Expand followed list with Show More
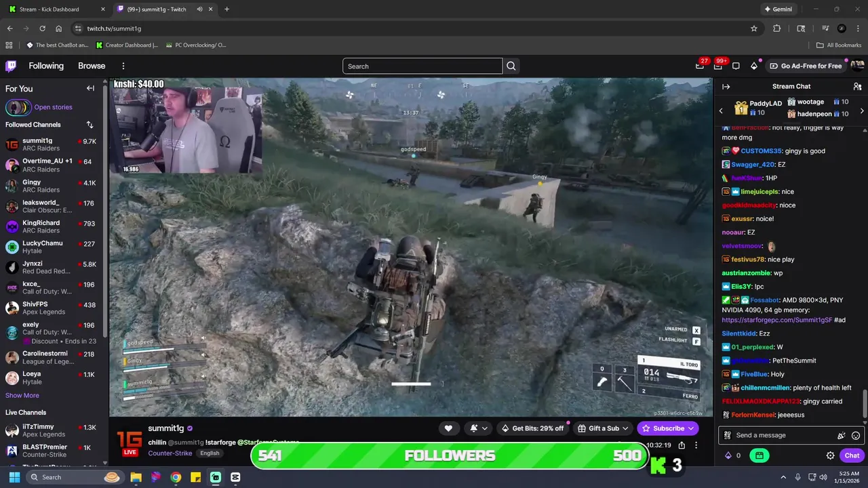 click(x=22, y=395)
